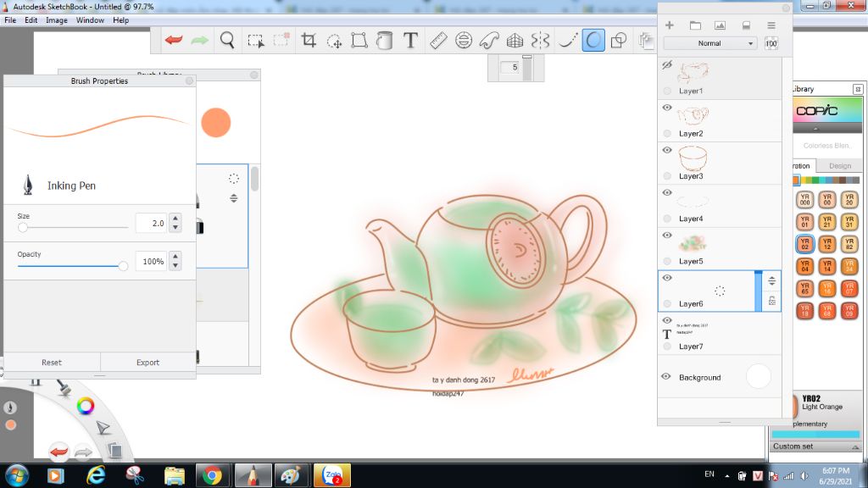Toggle the Ellipse guide tool
Image resolution: width=868 pixels, height=488 pixels.
pyautogui.click(x=464, y=40)
